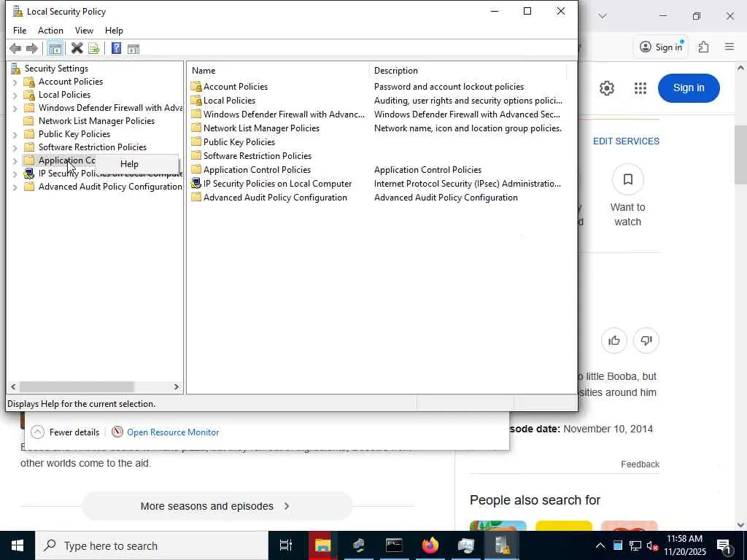The width and height of the screenshot is (747, 560).
Task: Open the Help menu in the menu bar
Action: 114,31
